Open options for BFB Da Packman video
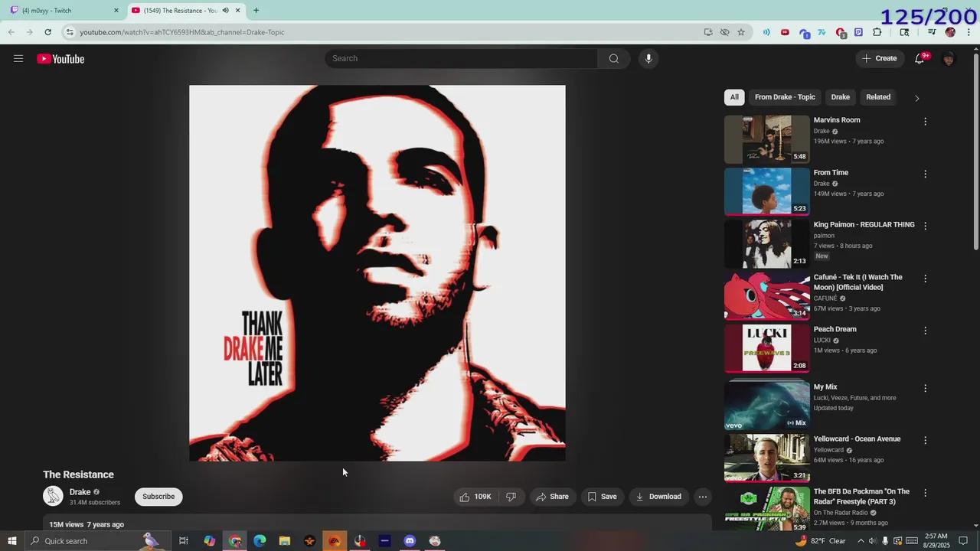980x551 pixels. [925, 493]
